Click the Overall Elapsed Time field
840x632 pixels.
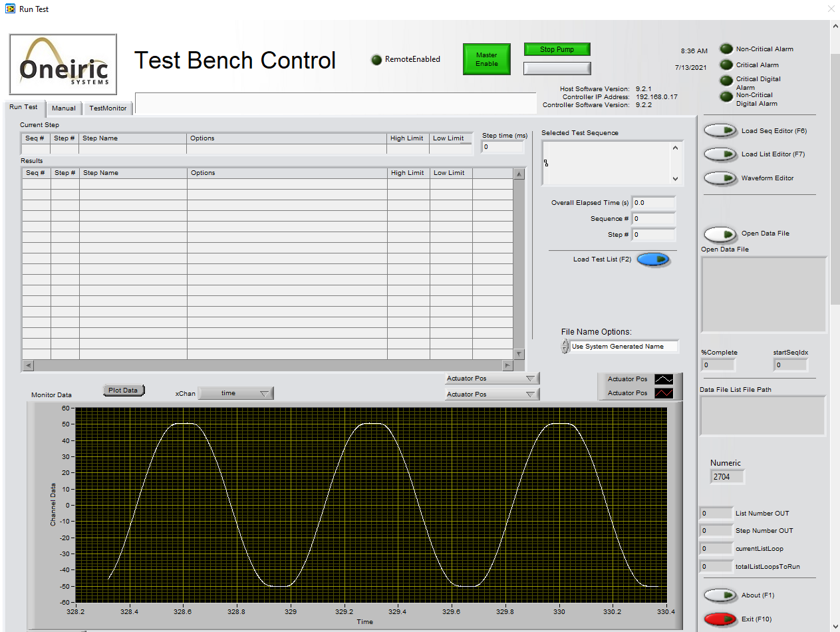(x=653, y=202)
